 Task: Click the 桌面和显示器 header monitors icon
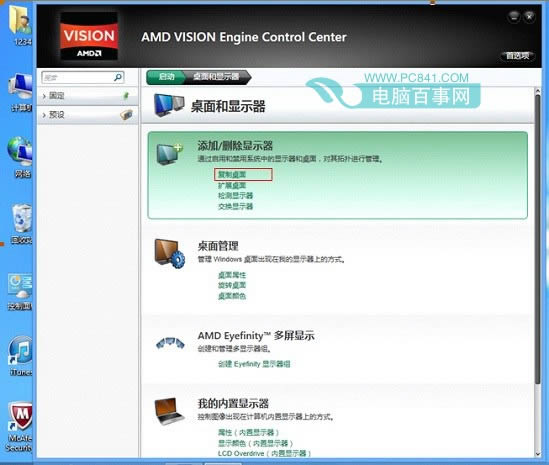click(169, 105)
